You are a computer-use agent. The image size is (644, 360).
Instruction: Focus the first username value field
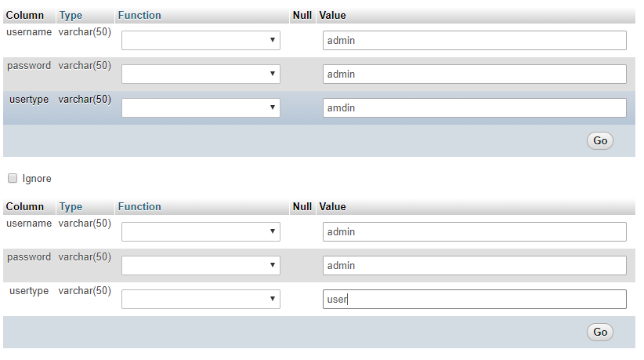[x=474, y=40]
